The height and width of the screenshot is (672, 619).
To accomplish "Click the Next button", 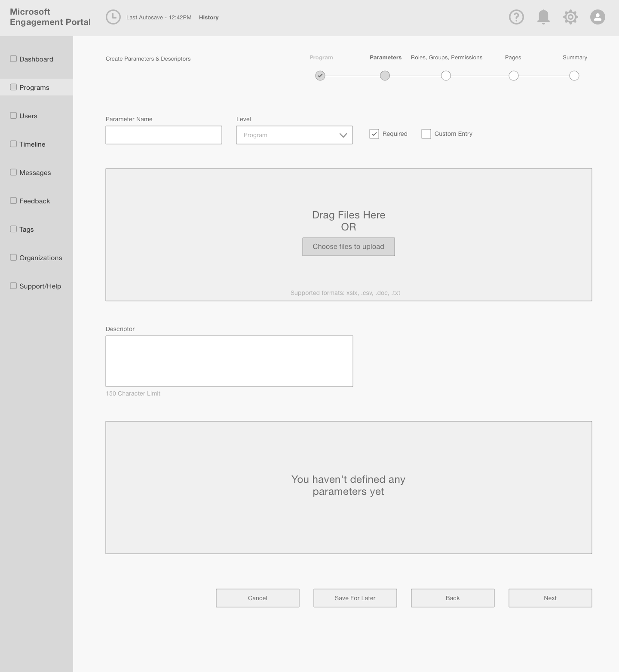I will point(550,598).
